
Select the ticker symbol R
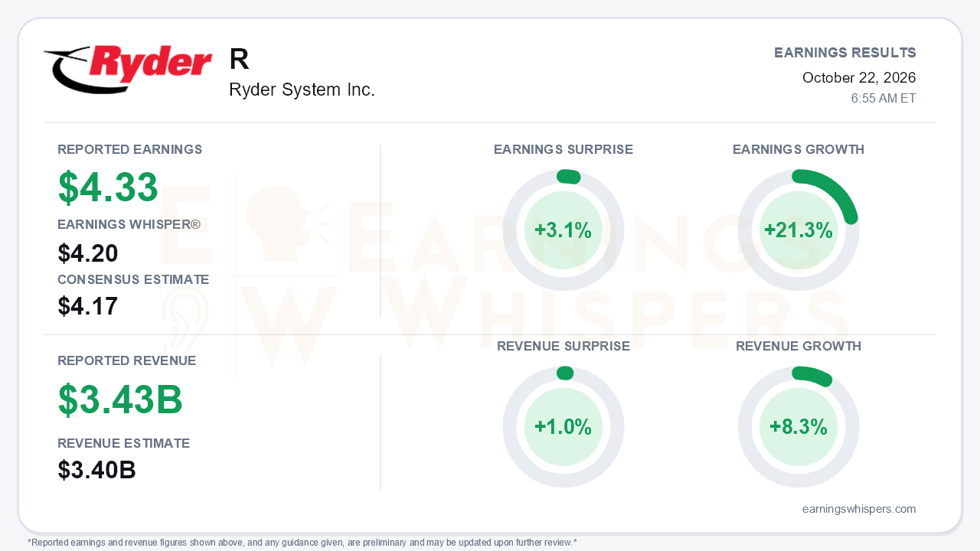coord(239,60)
